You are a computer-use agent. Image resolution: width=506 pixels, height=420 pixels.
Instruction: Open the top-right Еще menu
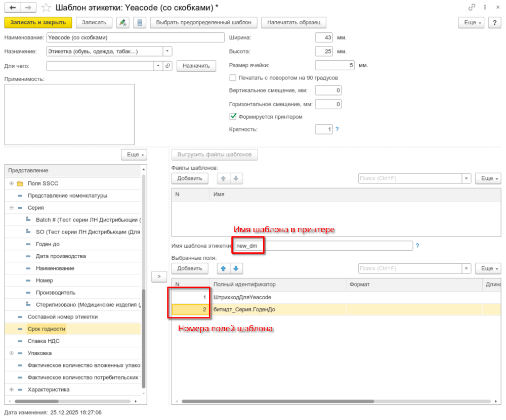(x=471, y=23)
